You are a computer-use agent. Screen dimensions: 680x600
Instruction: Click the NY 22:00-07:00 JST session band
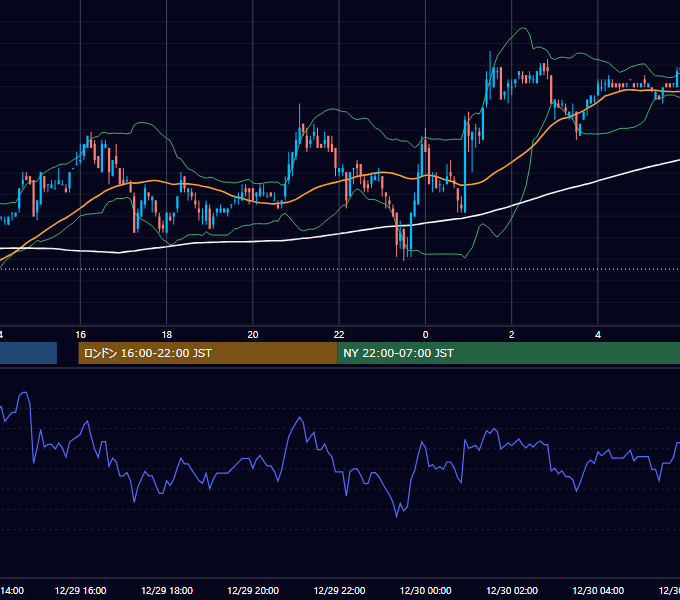pos(509,353)
